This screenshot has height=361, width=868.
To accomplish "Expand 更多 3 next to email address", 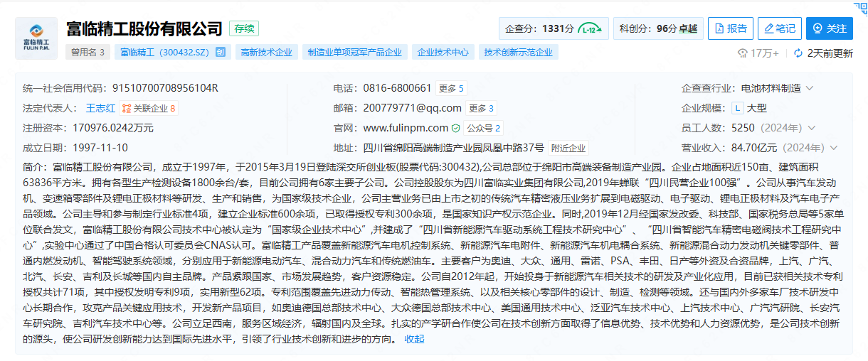I will 482,108.
